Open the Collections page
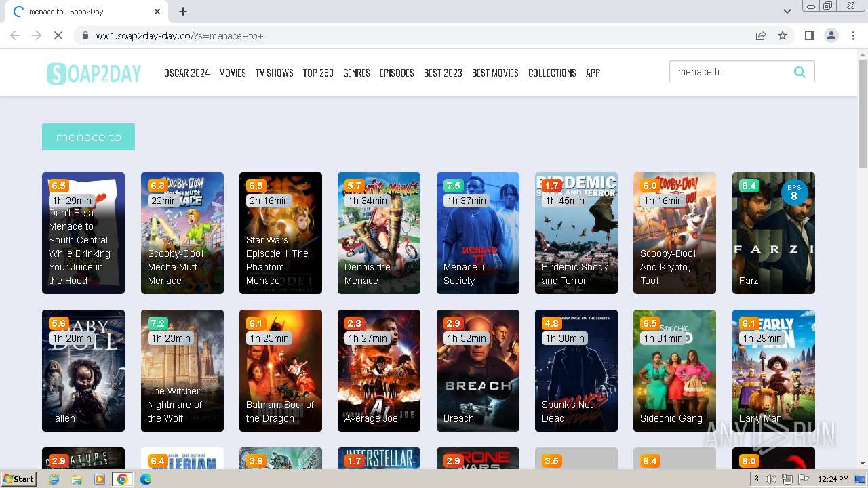 (x=552, y=73)
